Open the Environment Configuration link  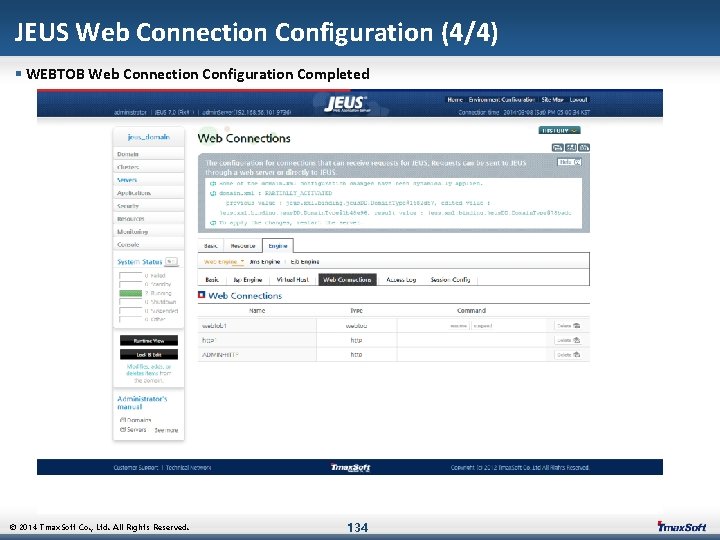tap(501, 100)
